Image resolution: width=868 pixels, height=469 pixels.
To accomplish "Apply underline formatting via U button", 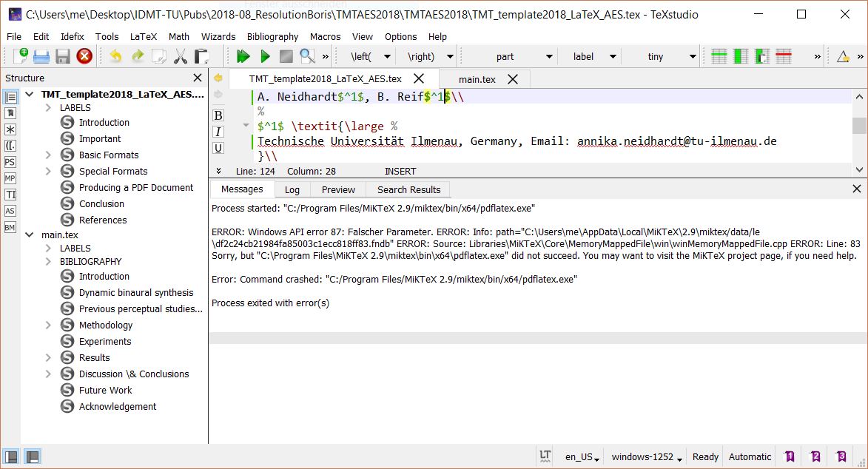I will [x=217, y=148].
